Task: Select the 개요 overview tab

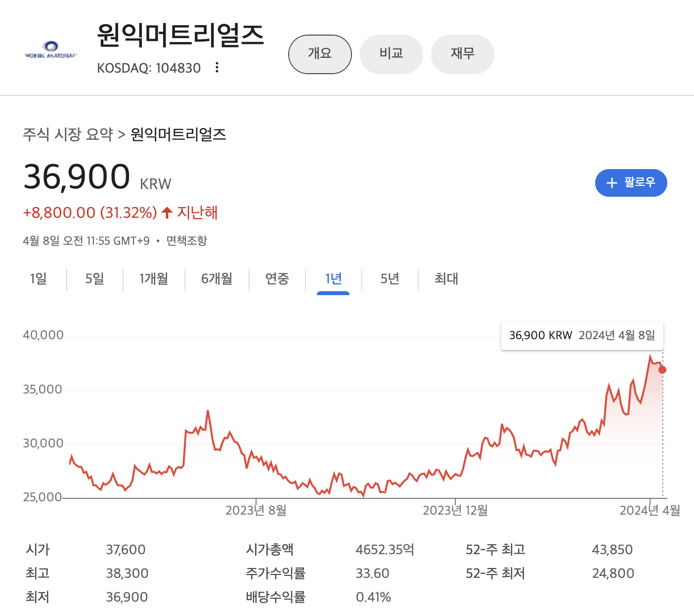Action: click(x=320, y=54)
